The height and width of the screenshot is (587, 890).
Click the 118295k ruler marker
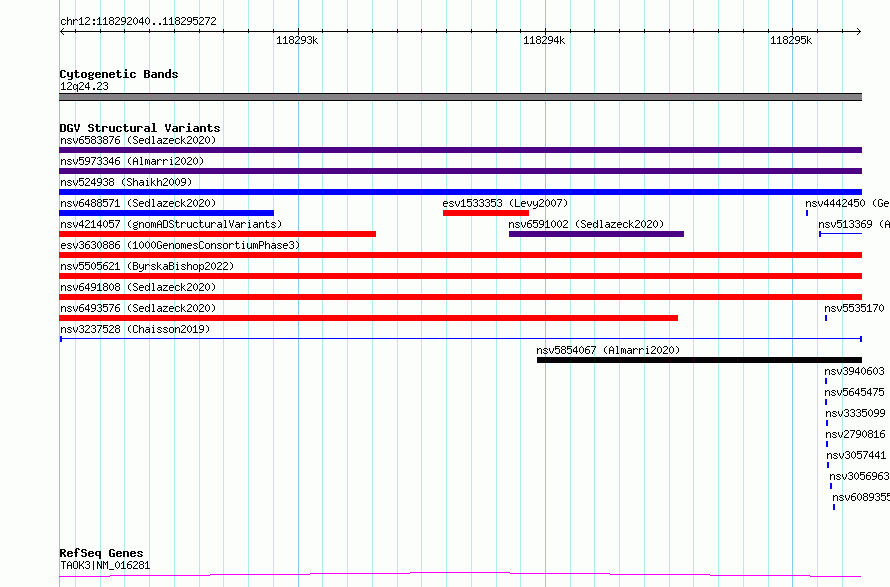click(x=791, y=40)
